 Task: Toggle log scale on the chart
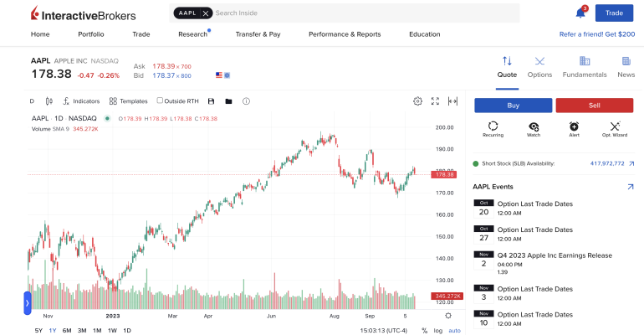tap(438, 330)
